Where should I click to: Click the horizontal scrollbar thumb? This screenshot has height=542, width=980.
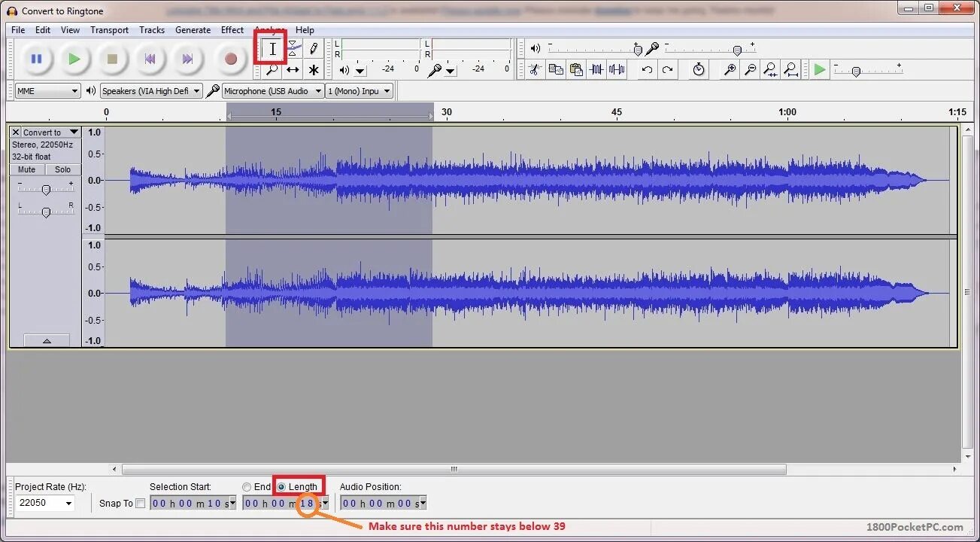tap(454, 469)
